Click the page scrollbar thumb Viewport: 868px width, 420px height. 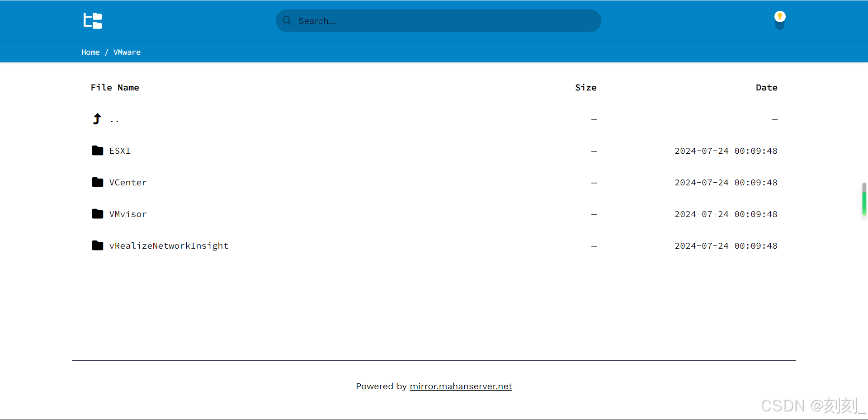[864, 199]
